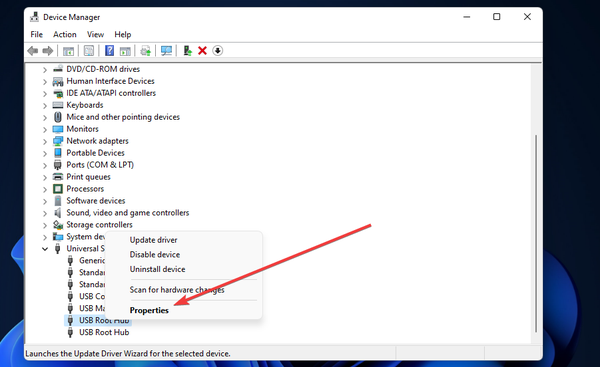
Task: Select Sound, video and game controllers
Action: (x=128, y=213)
